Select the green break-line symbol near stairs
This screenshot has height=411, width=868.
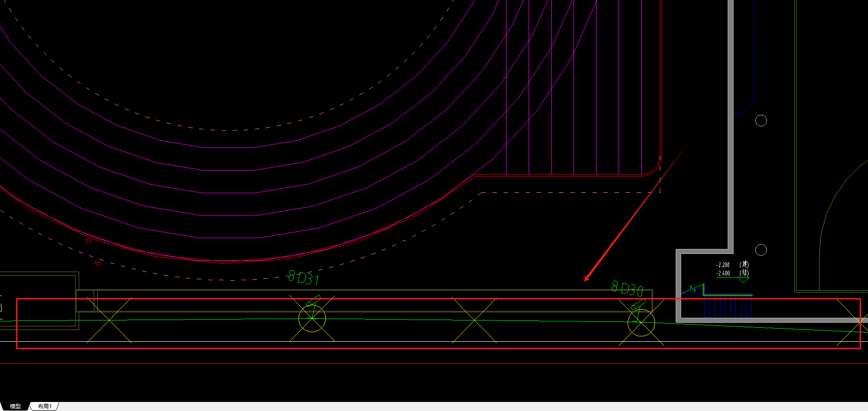[693, 288]
